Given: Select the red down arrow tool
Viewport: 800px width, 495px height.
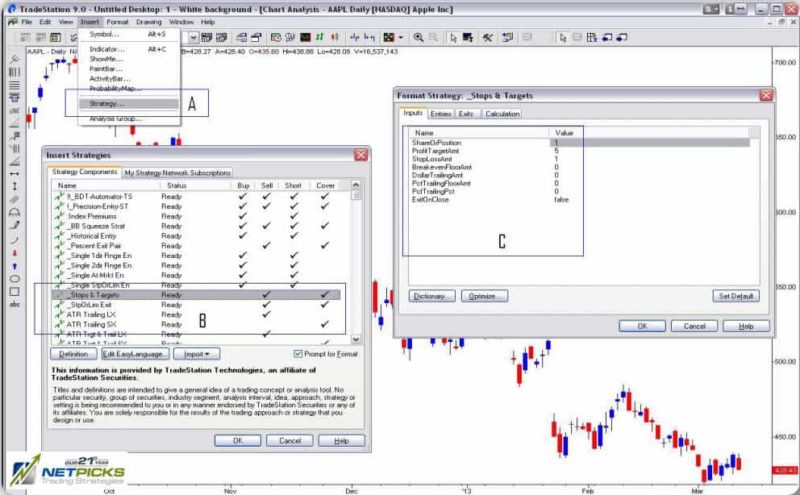Looking at the screenshot, I should (x=14, y=253).
